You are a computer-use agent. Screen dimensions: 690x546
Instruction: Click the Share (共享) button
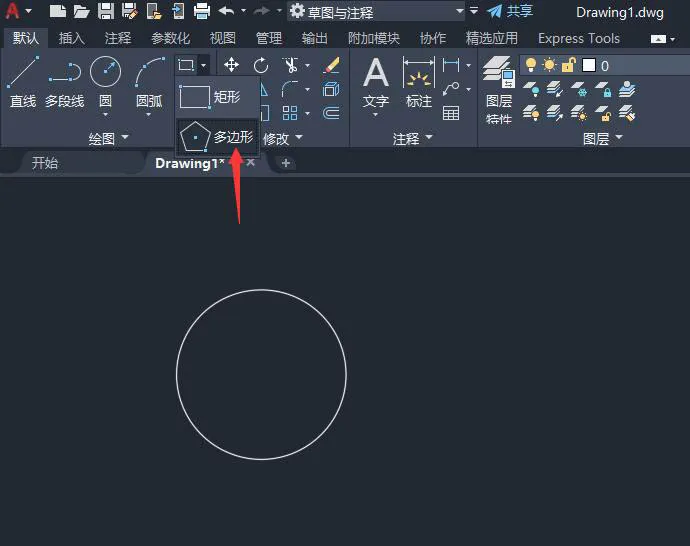point(510,11)
